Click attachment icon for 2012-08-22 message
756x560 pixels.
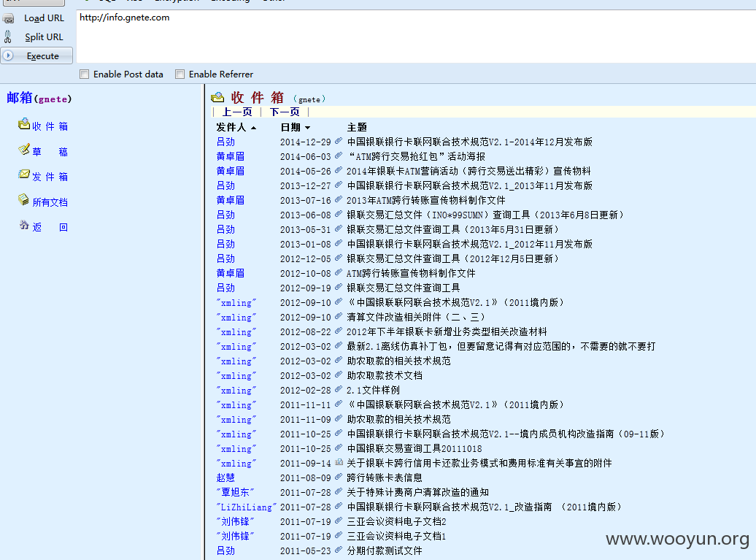tap(339, 331)
